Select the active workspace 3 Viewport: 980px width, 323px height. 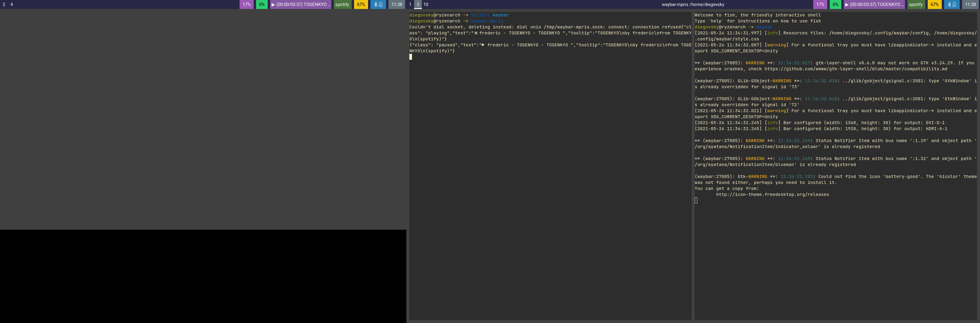pos(418,4)
